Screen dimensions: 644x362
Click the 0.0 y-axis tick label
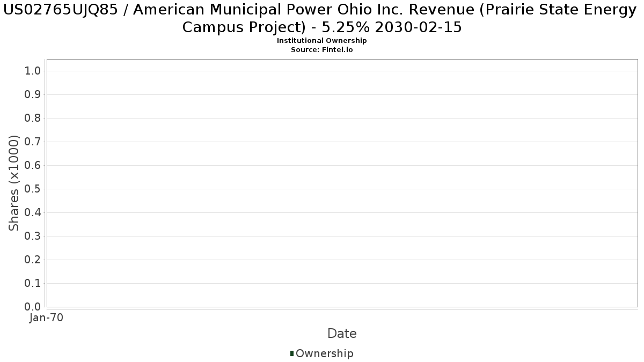coord(33,307)
